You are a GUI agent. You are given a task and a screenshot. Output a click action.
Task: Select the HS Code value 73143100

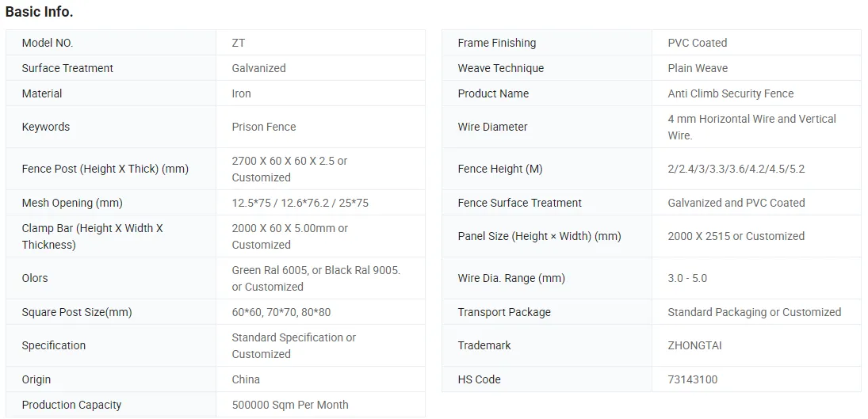[x=692, y=379]
